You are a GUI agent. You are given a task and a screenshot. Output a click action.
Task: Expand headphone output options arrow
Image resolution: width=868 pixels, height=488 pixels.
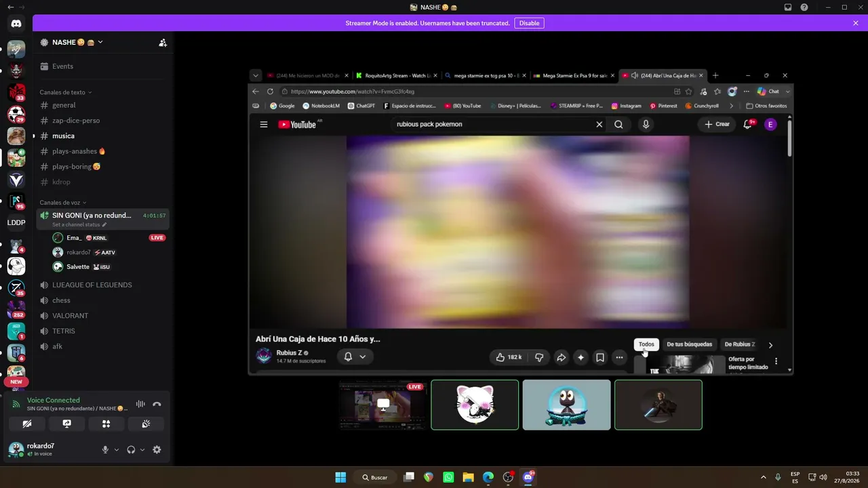pos(142,450)
